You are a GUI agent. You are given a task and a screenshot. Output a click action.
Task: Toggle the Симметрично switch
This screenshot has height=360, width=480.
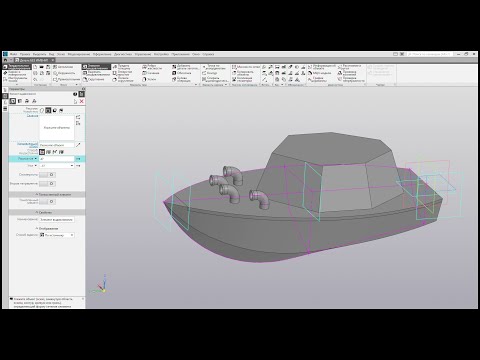tap(47, 175)
